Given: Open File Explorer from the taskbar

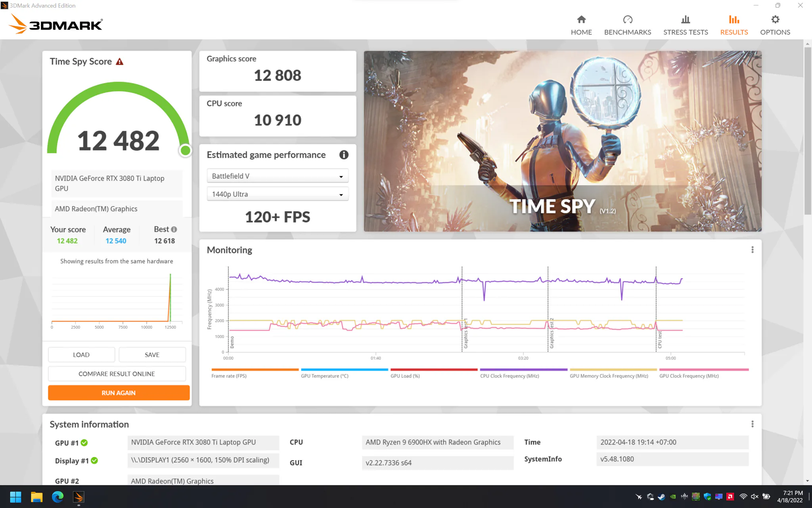Looking at the screenshot, I should pyautogui.click(x=37, y=496).
